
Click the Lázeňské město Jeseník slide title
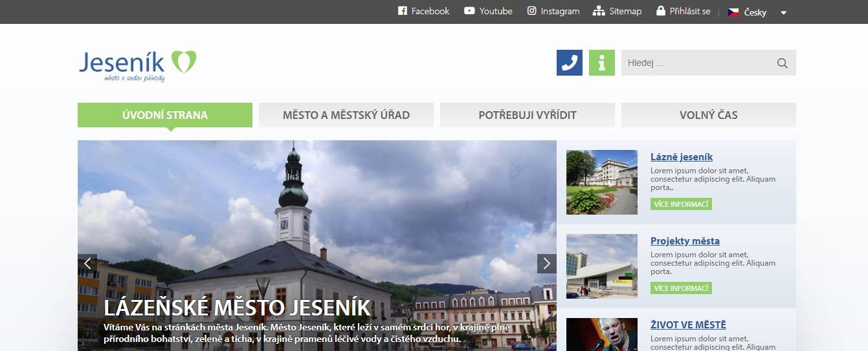(x=238, y=307)
